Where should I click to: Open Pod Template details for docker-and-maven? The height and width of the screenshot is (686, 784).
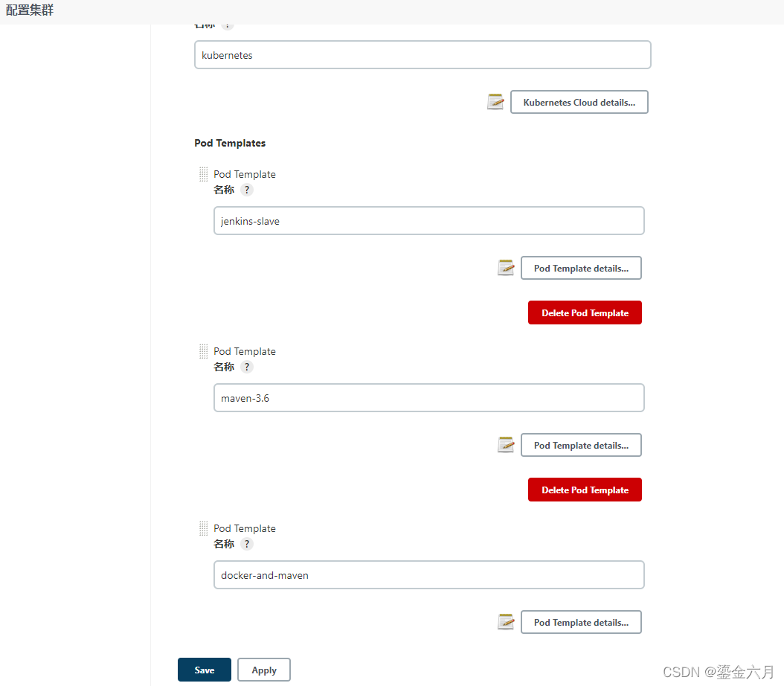point(581,622)
